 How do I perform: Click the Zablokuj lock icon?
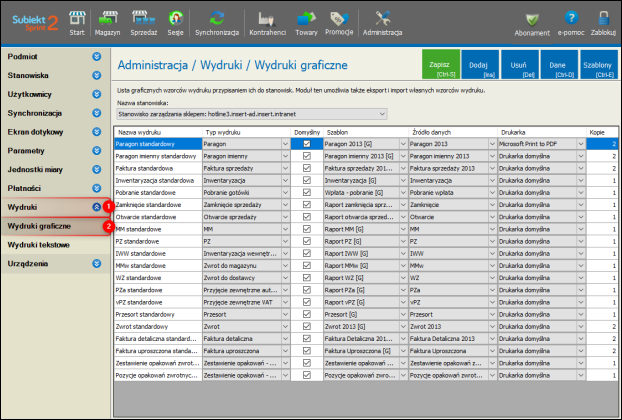coord(603,21)
